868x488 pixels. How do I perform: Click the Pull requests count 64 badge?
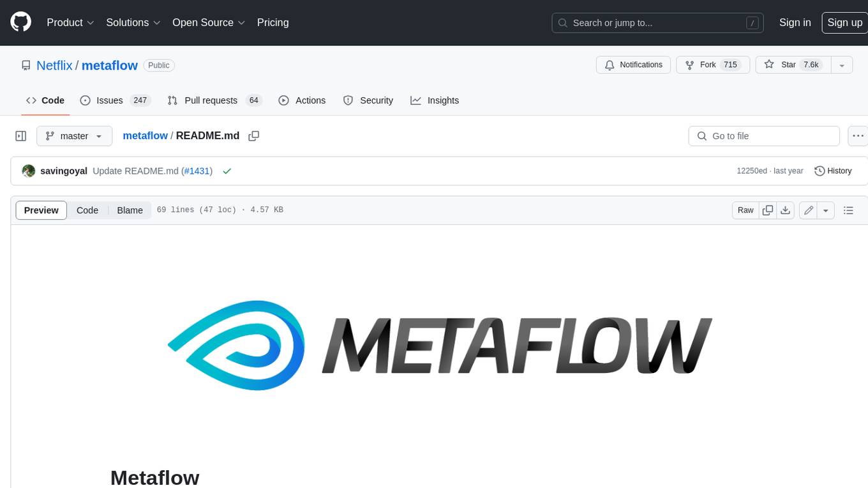[254, 100]
